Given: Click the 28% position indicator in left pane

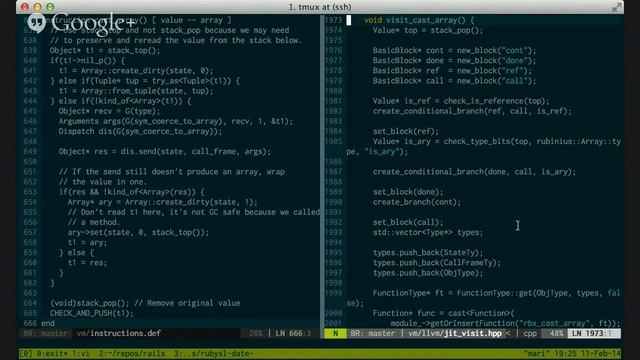Looking at the screenshot, I should pos(256,333).
